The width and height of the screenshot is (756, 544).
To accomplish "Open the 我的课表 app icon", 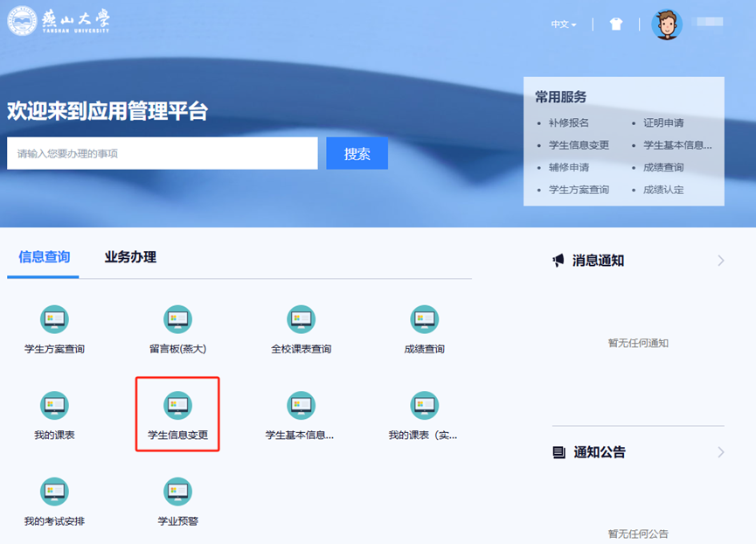I will tap(54, 406).
